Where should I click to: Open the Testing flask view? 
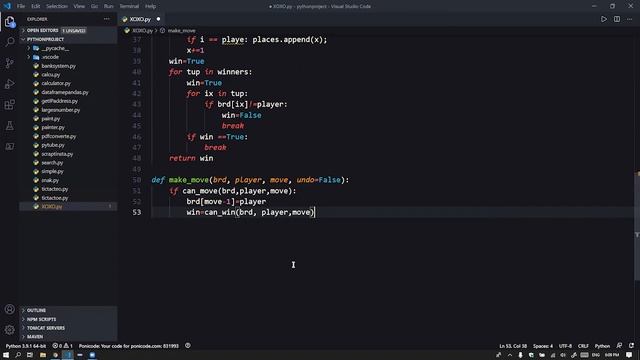pos(10,125)
